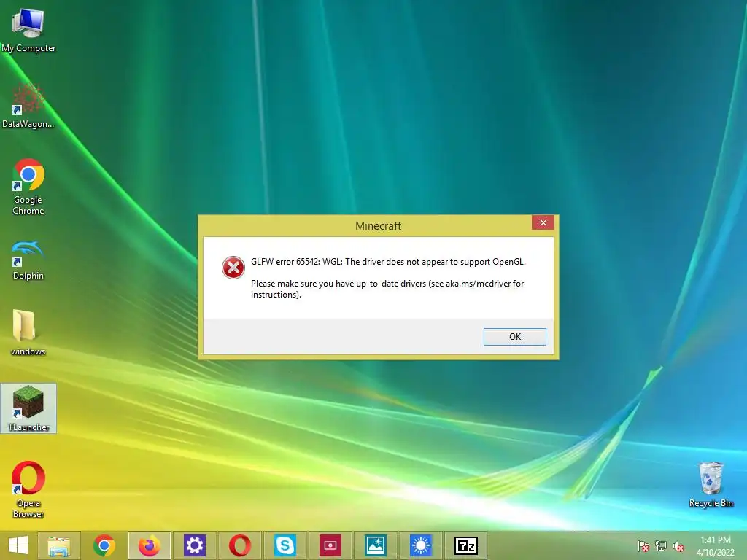
Task: Open the Weather sun app in taskbar
Action: (x=421, y=545)
